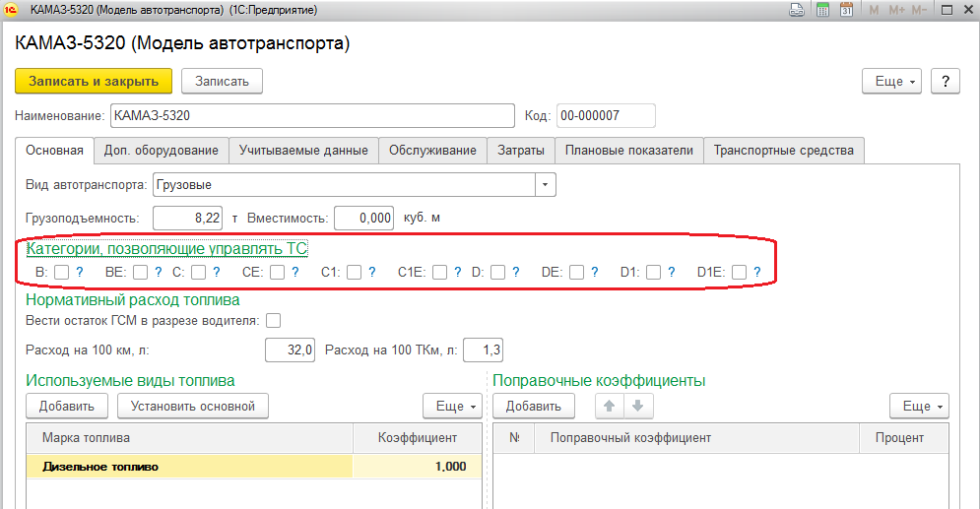
Task: Open help with the ? button
Action: tap(945, 81)
